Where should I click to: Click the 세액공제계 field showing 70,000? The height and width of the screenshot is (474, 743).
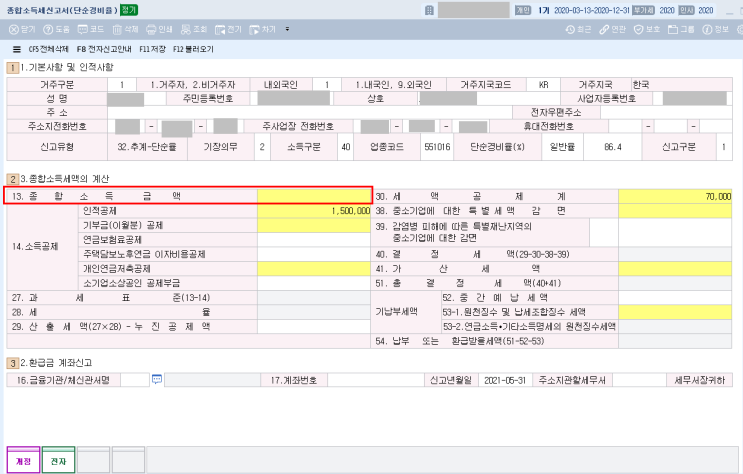(675, 196)
